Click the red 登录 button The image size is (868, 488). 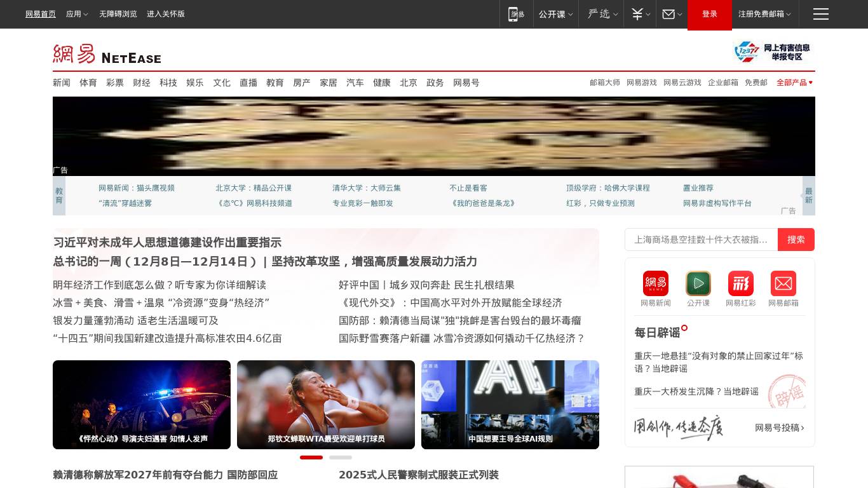pyautogui.click(x=709, y=14)
